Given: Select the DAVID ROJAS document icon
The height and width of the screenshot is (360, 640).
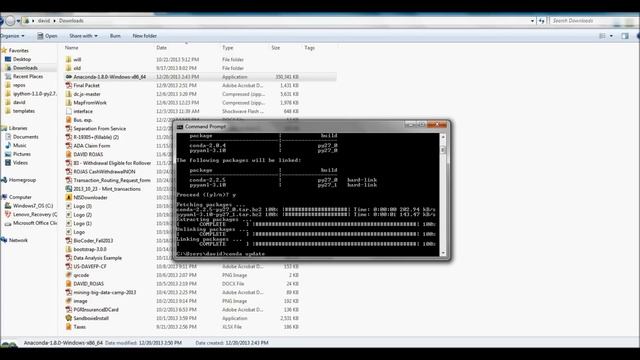Looking at the screenshot, I should coord(69,154).
